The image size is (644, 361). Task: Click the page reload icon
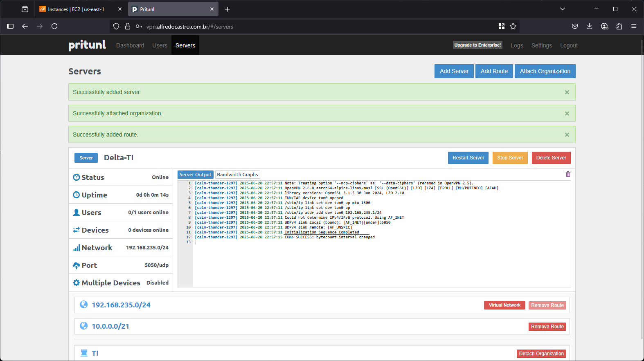coord(54,27)
